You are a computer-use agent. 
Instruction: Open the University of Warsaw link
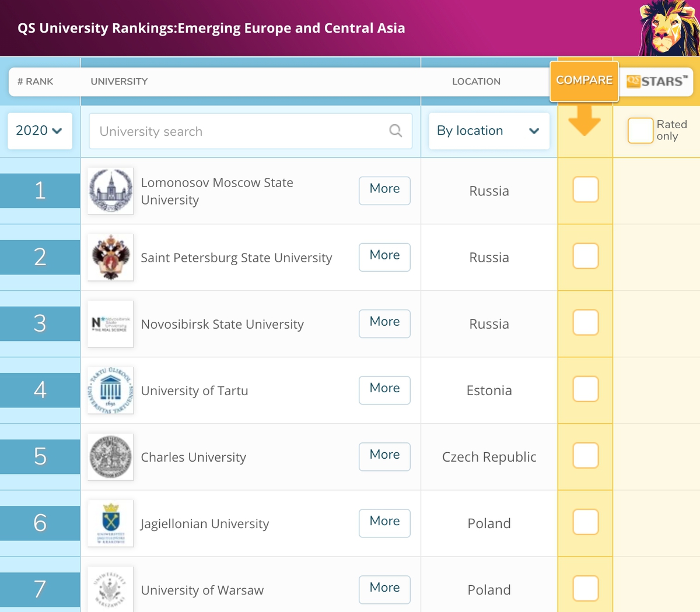pyautogui.click(x=202, y=590)
